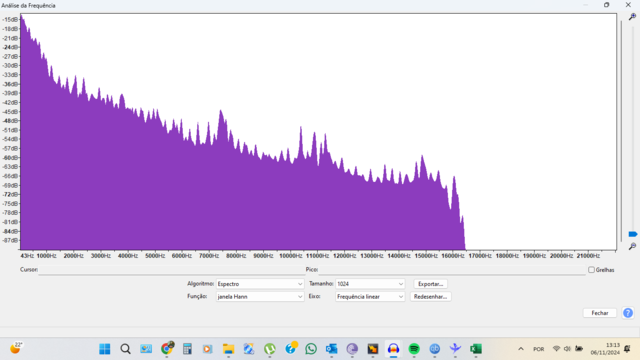Image resolution: width=640 pixels, height=360 pixels.
Task: Open uTorrent from the taskbar
Action: point(269,349)
